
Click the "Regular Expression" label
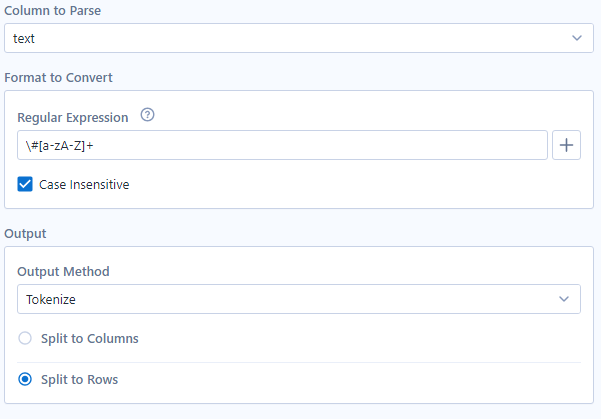coord(73,117)
